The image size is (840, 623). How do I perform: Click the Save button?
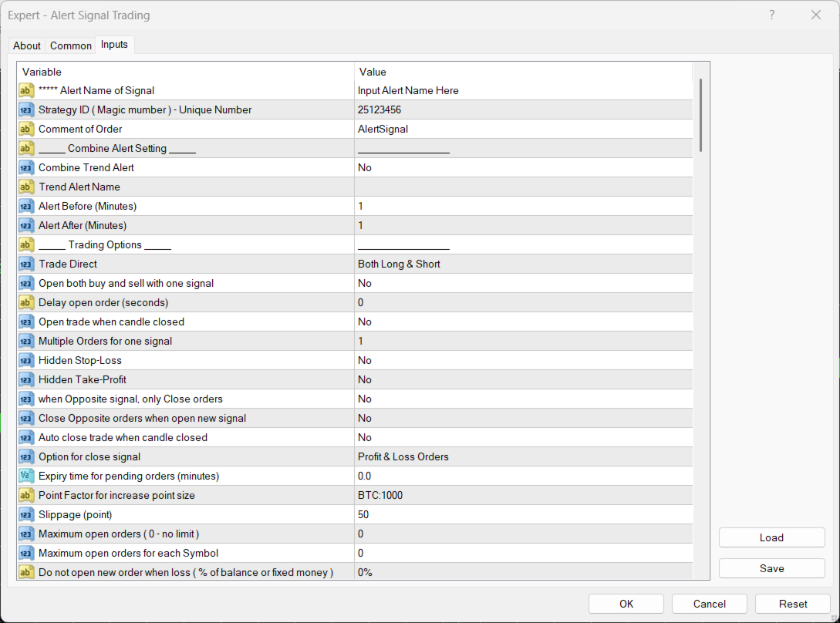[771, 568]
